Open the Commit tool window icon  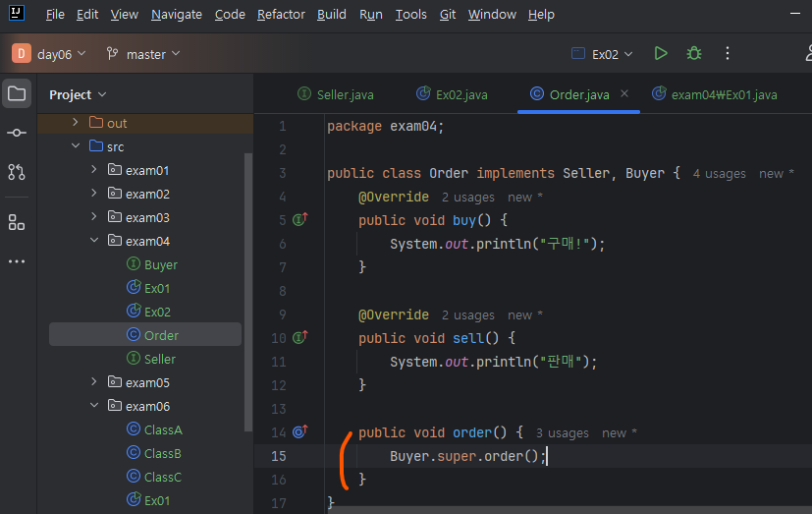[17, 133]
